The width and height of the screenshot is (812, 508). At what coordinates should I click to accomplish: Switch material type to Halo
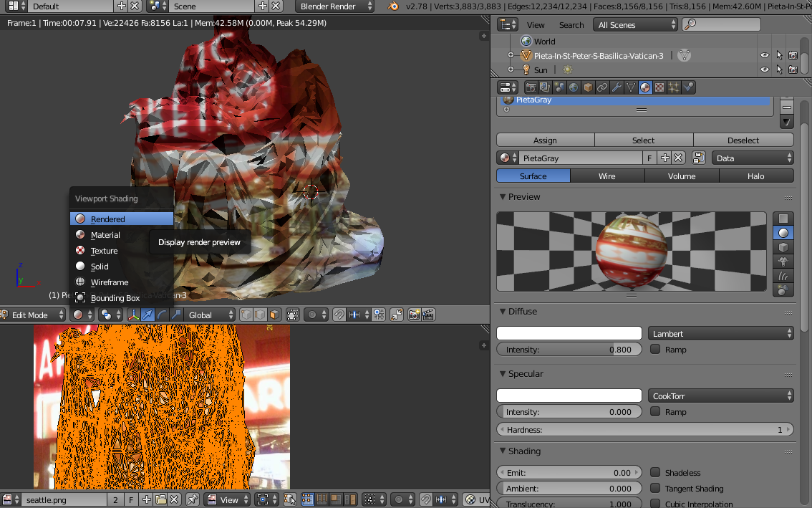(756, 176)
